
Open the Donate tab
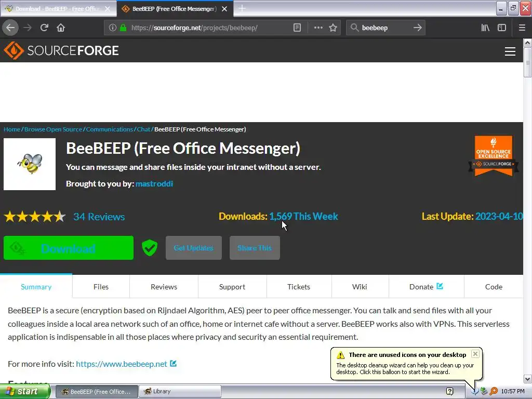[426, 287]
